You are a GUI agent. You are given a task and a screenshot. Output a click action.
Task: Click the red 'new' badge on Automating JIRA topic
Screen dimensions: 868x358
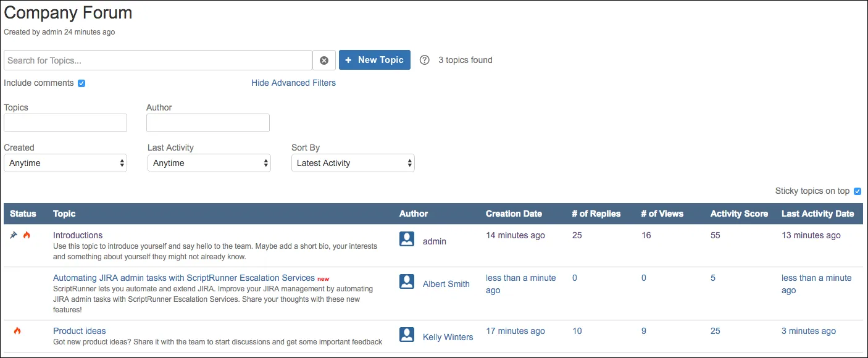click(323, 279)
